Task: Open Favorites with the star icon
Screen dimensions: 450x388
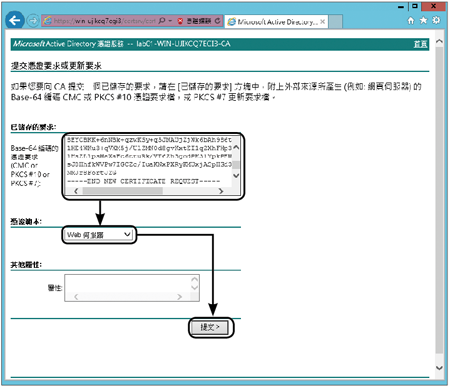Action: 423,20
